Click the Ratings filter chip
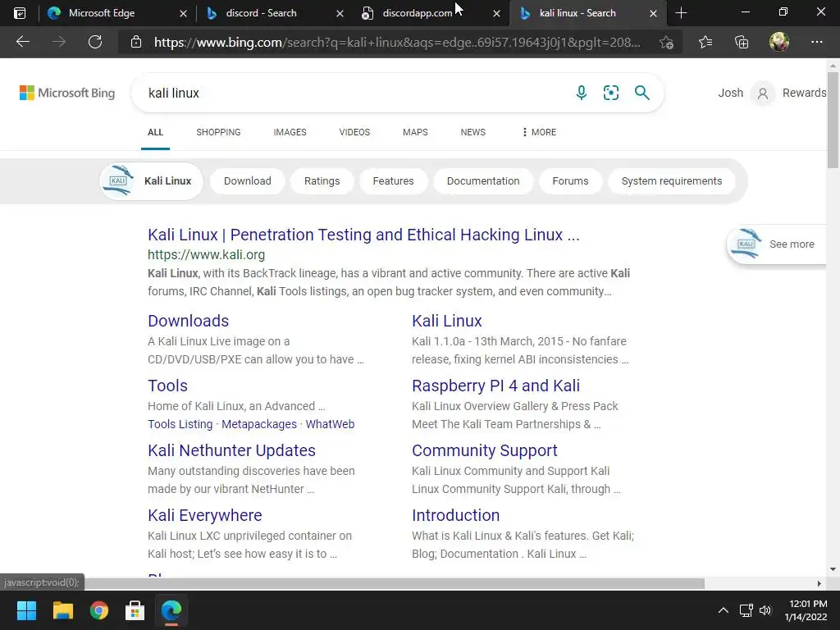The width and height of the screenshot is (840, 630). (x=322, y=181)
